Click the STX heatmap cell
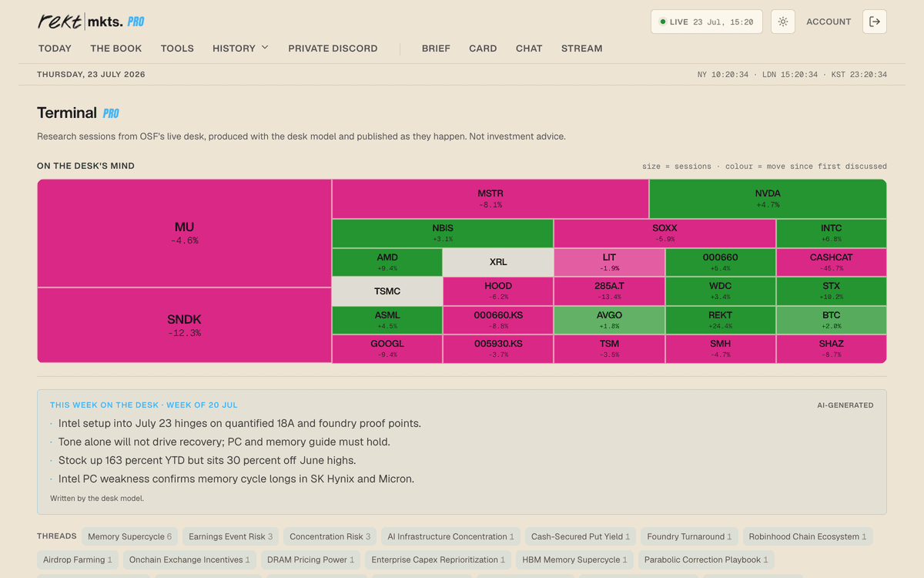Screen dimensions: 924x578 pyautogui.click(x=832, y=291)
